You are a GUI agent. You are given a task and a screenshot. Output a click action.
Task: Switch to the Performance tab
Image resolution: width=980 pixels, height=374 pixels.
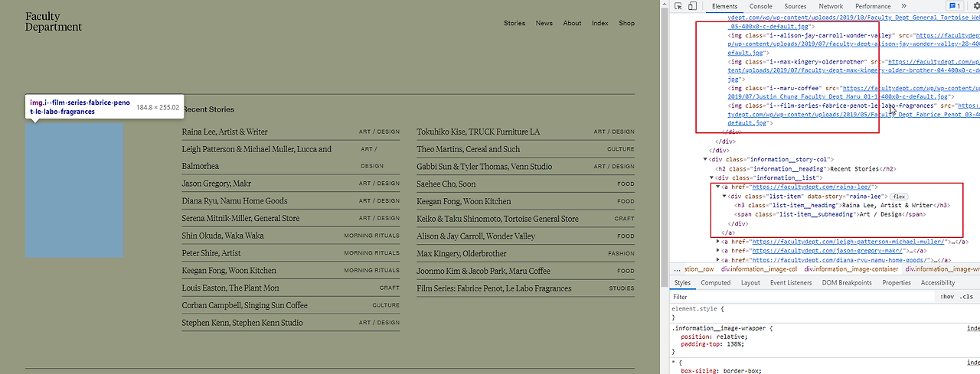point(873,6)
